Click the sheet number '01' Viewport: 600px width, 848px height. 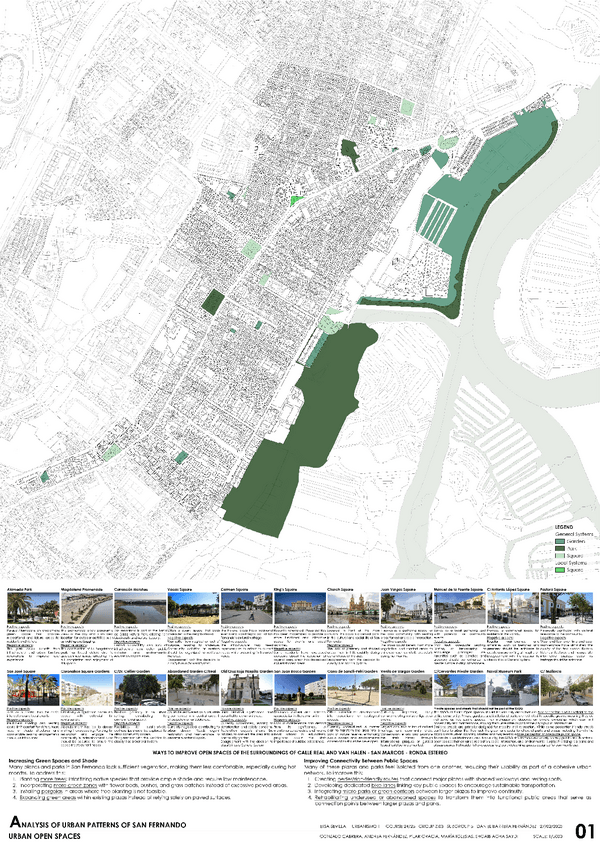[583, 831]
